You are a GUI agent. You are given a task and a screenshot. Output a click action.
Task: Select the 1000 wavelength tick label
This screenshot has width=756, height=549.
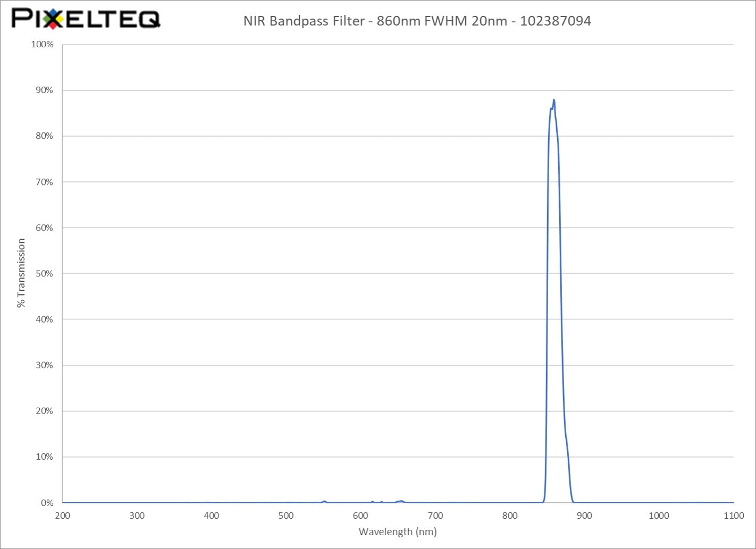click(x=659, y=516)
